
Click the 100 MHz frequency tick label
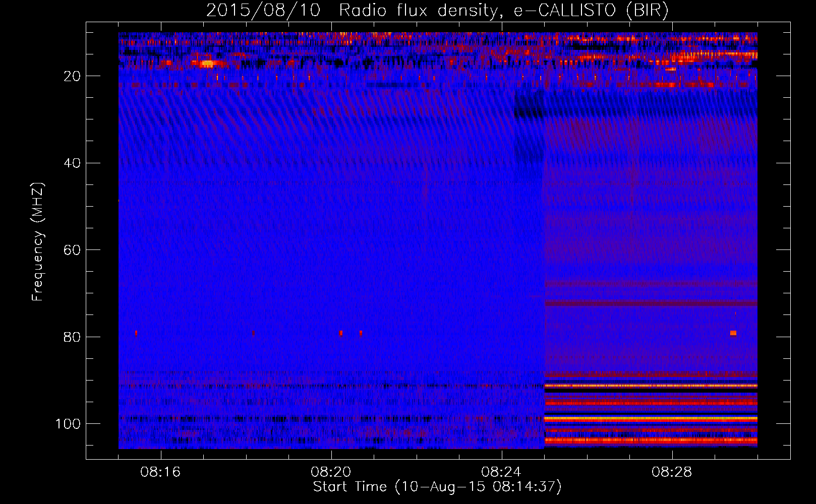(x=69, y=424)
